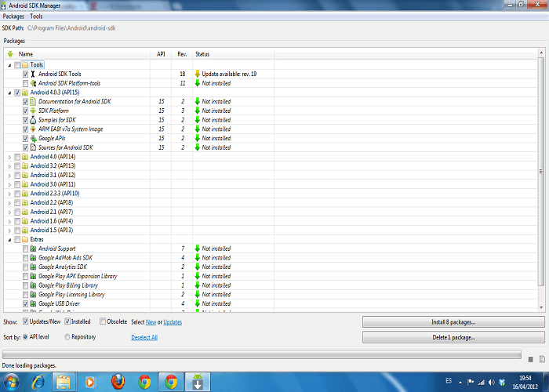Click the Rev. column header

tap(182, 54)
